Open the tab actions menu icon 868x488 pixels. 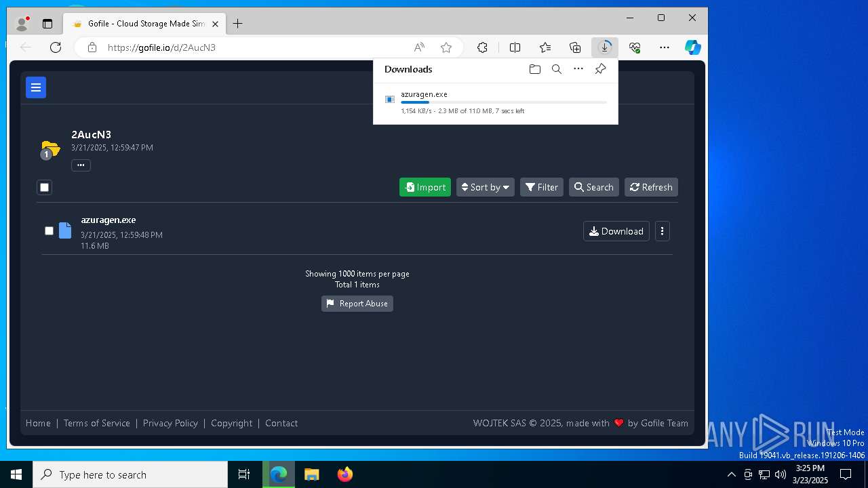(47, 24)
